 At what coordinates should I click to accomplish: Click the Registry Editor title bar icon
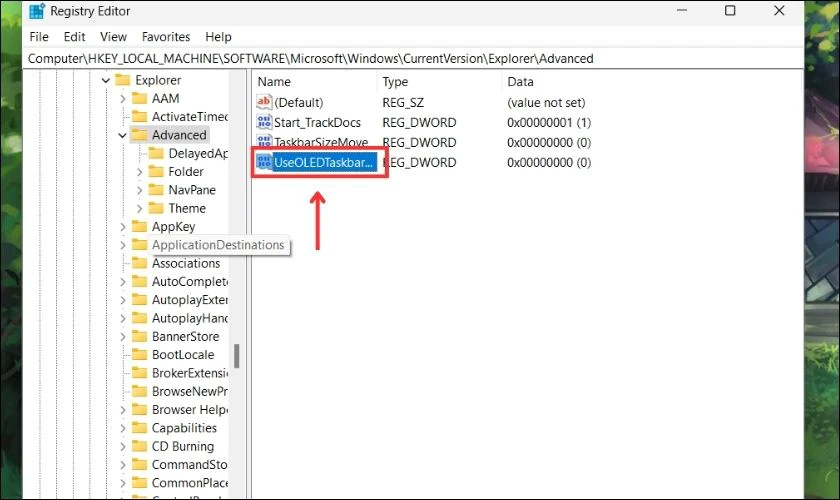tap(36, 11)
